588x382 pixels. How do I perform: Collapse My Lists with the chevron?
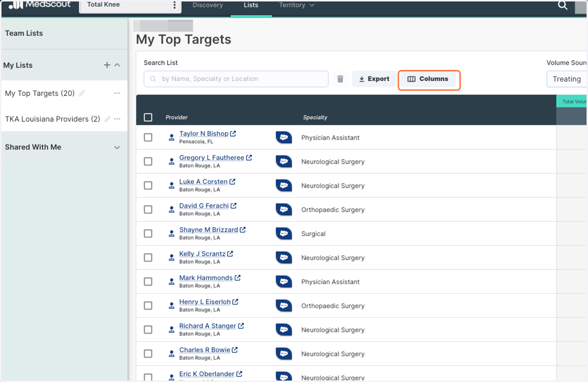point(117,65)
